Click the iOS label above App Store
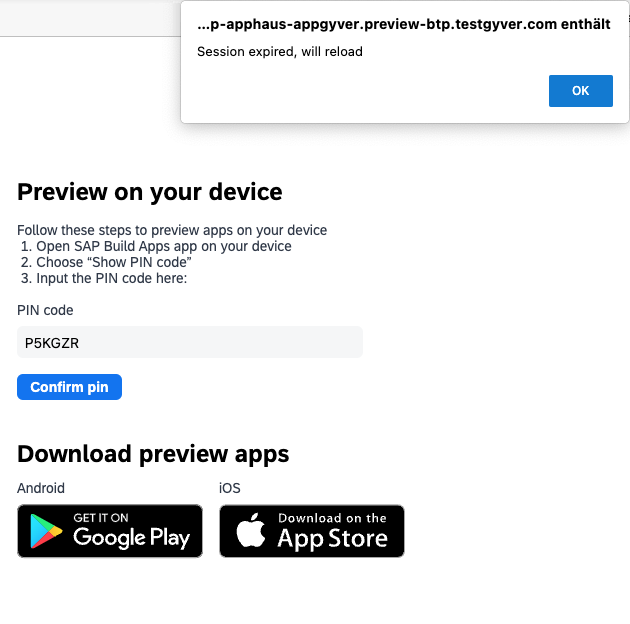This screenshot has height=624, width=630. click(229, 488)
